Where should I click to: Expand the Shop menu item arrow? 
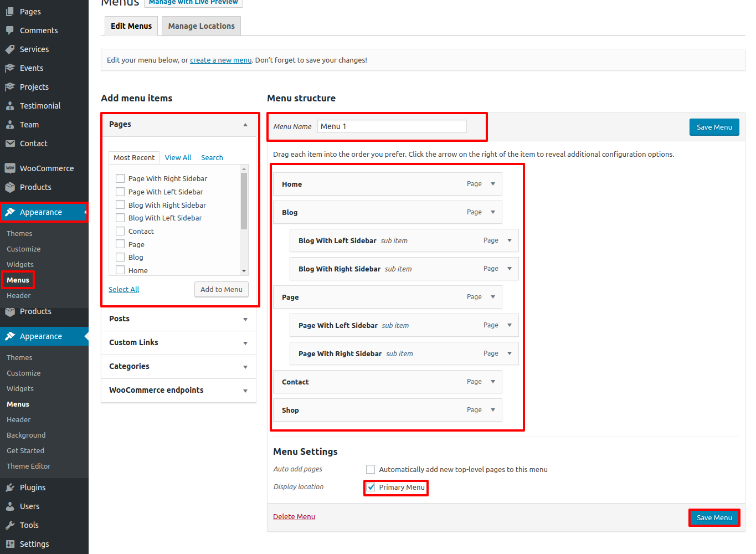click(x=493, y=410)
